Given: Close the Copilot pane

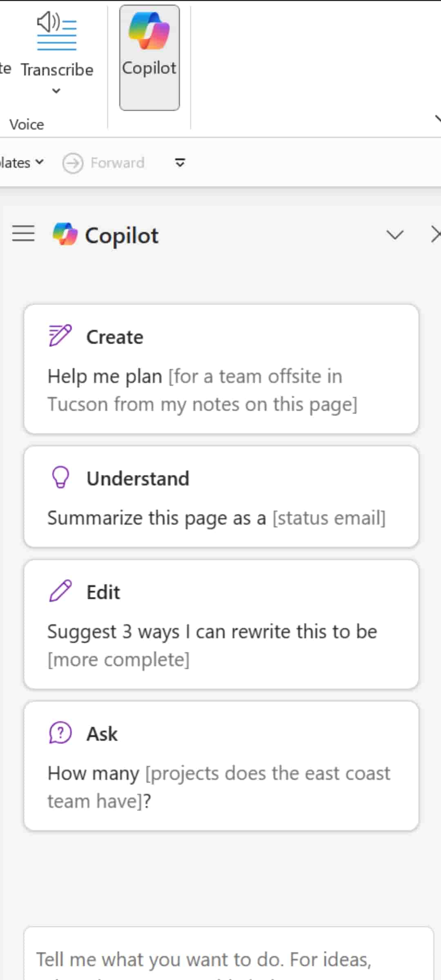Looking at the screenshot, I should click(435, 234).
